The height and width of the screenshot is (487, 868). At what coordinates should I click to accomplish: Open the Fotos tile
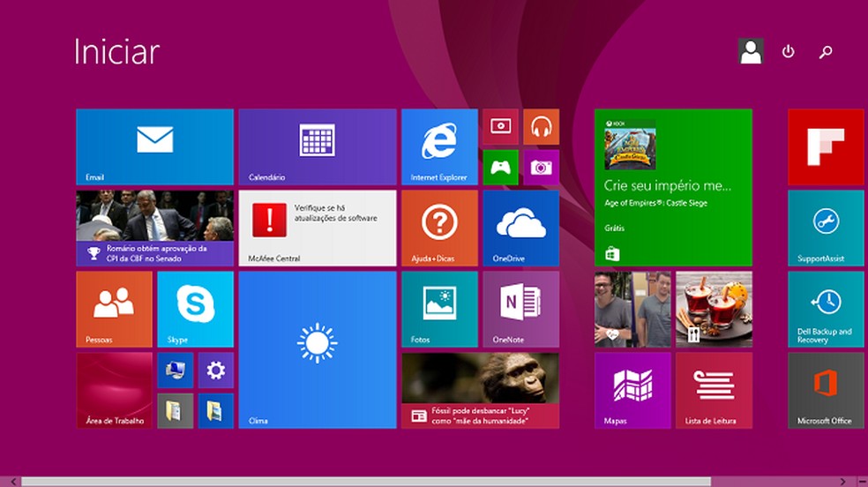coord(439,310)
